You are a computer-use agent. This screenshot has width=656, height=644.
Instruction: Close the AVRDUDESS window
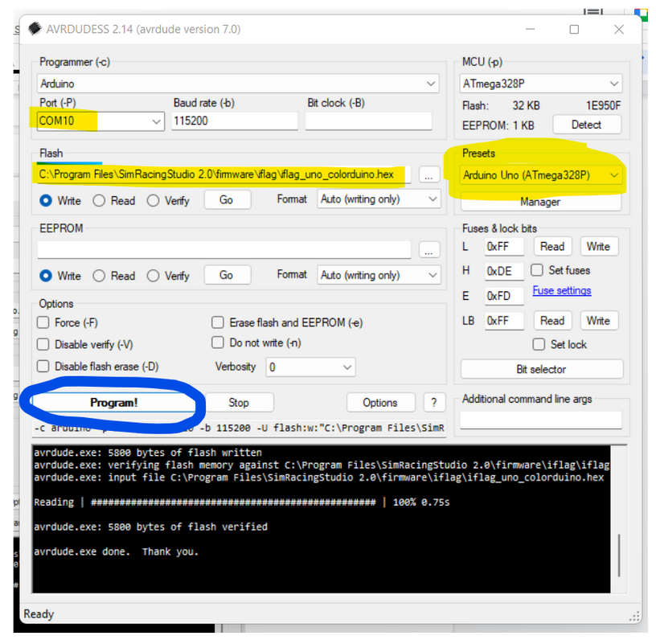coord(619,29)
